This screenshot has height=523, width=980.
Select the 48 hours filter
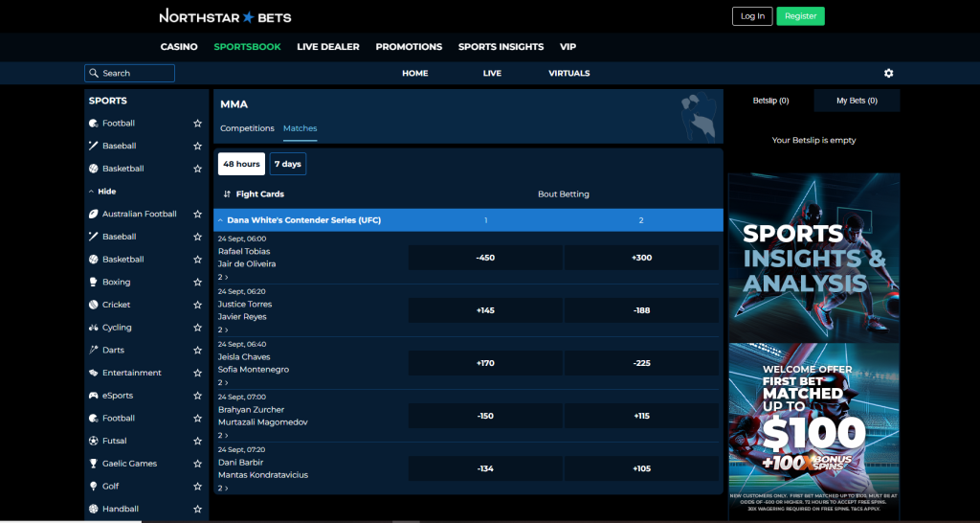(x=241, y=164)
